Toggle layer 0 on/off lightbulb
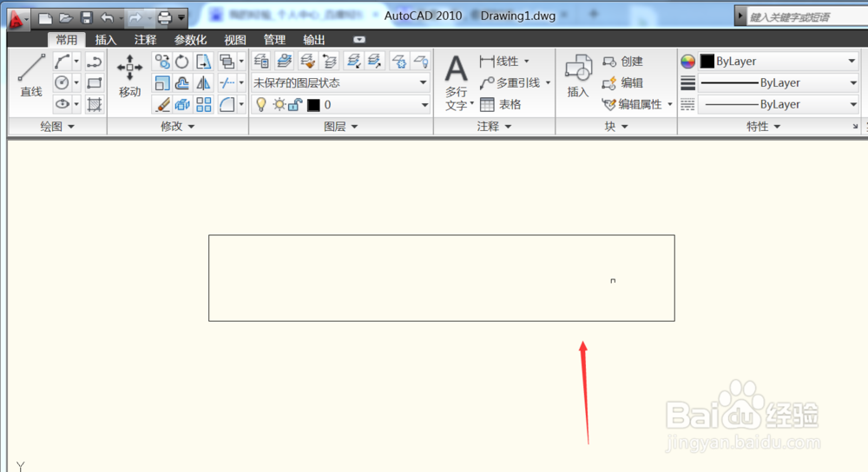Viewport: 868px width, 472px height. point(261,105)
